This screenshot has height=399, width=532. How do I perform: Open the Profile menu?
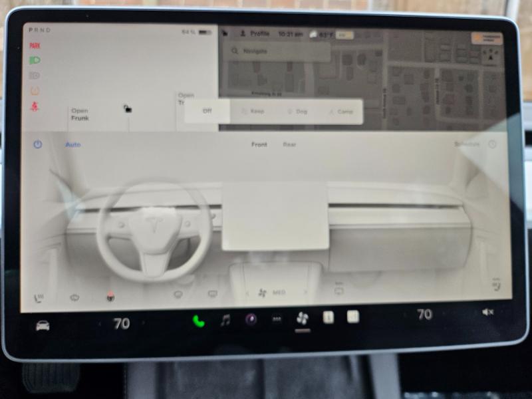255,33
